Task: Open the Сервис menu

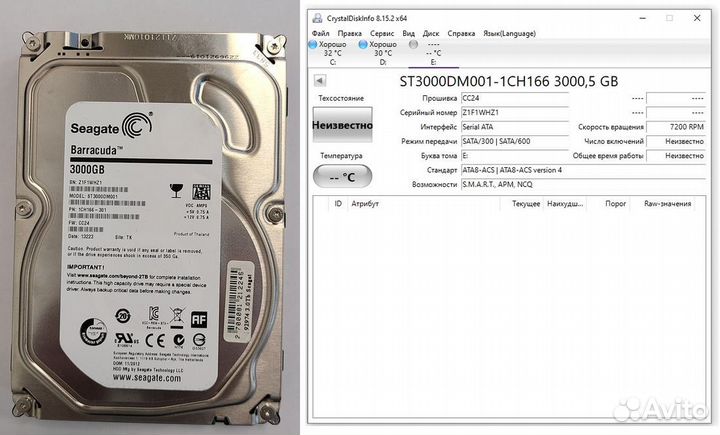Action: 382,34
